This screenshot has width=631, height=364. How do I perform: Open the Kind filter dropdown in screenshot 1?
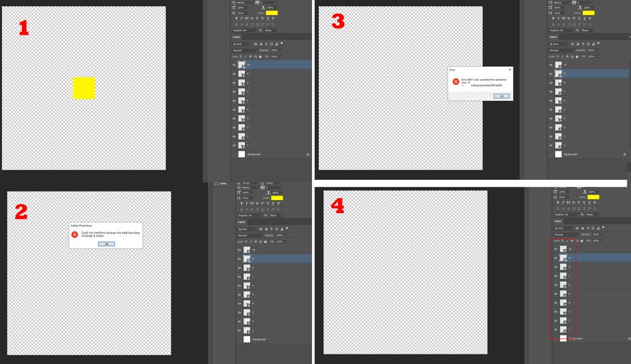pyautogui.click(x=242, y=44)
